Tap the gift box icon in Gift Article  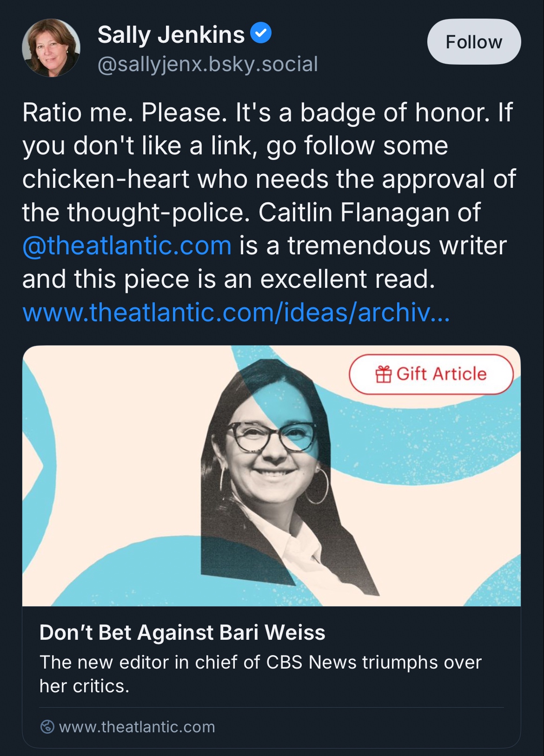pyautogui.click(x=384, y=374)
